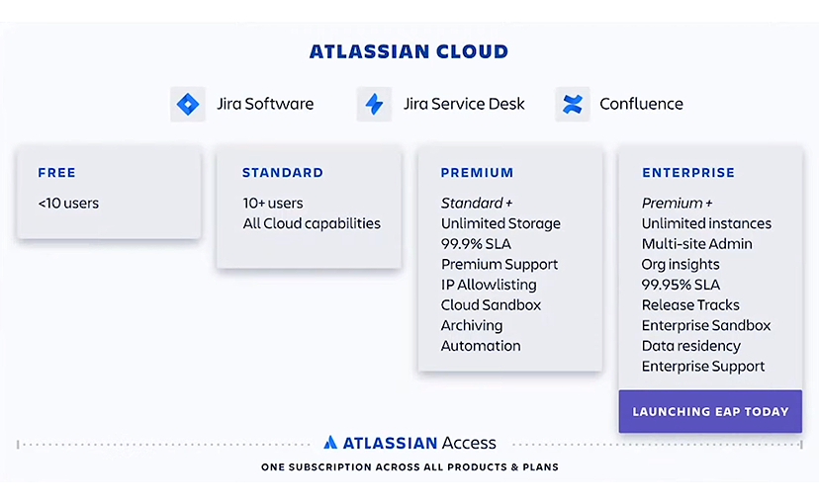Click "<10 users" in Free card
Viewport: 819px width, 504px height.
point(68,203)
